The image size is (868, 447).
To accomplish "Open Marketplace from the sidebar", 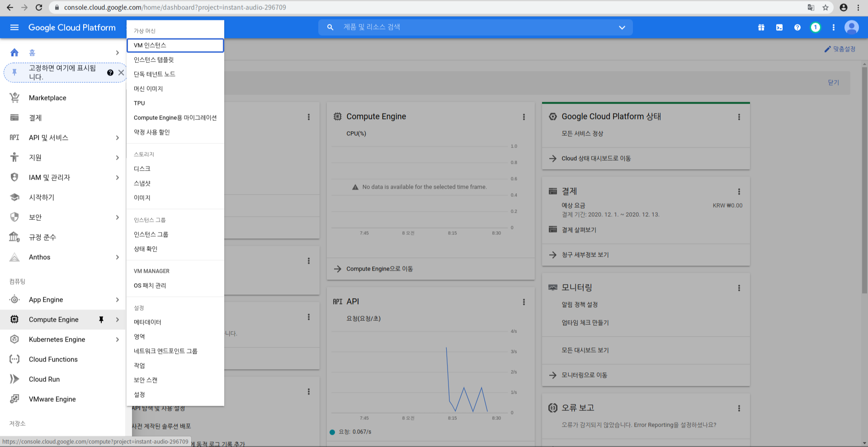I will (47, 98).
